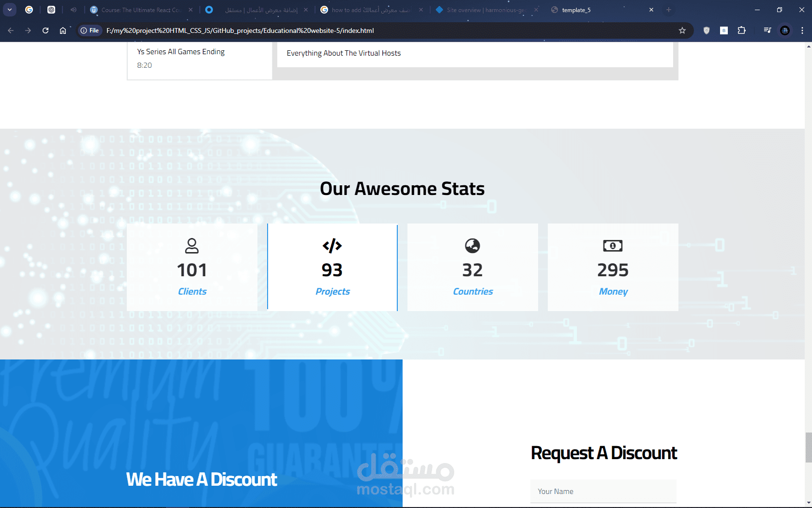
Task: Open the B extension icon
Action: (x=724, y=30)
